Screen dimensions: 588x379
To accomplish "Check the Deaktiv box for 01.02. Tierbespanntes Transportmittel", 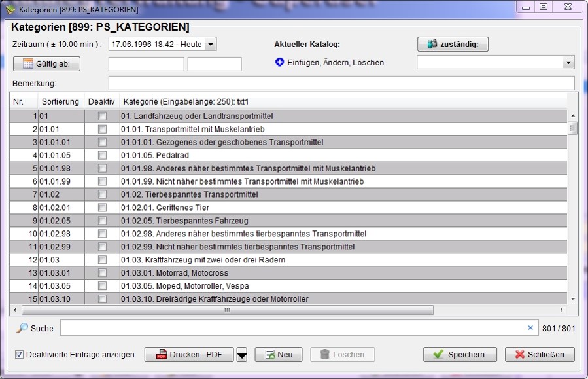I will (102, 194).
